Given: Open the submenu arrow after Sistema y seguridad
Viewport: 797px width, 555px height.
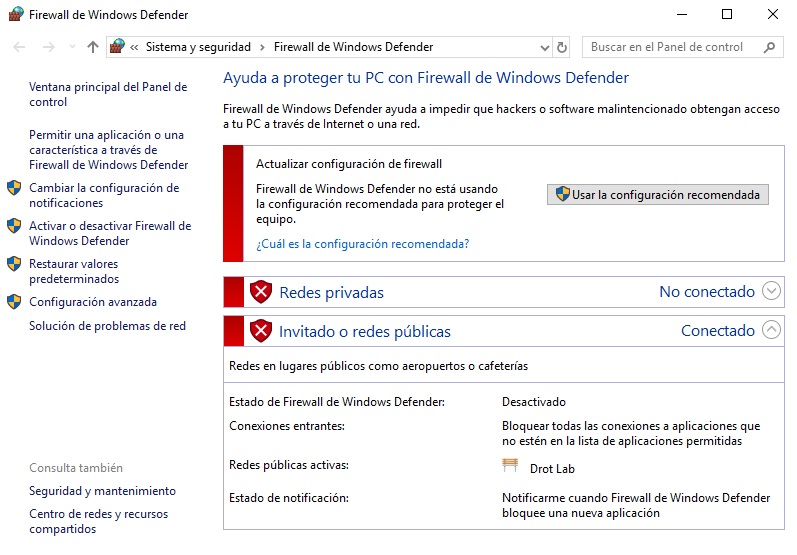Looking at the screenshot, I should [x=262, y=47].
